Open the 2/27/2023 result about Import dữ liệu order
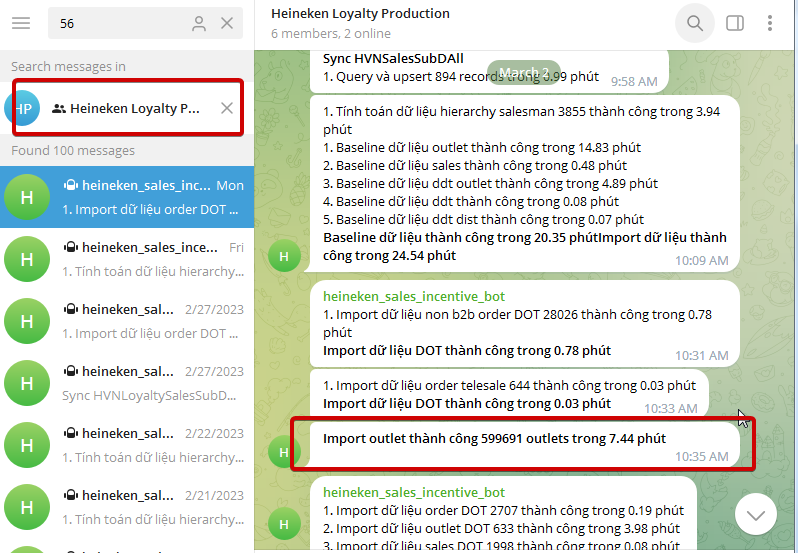This screenshot has width=798, height=553. click(127, 321)
